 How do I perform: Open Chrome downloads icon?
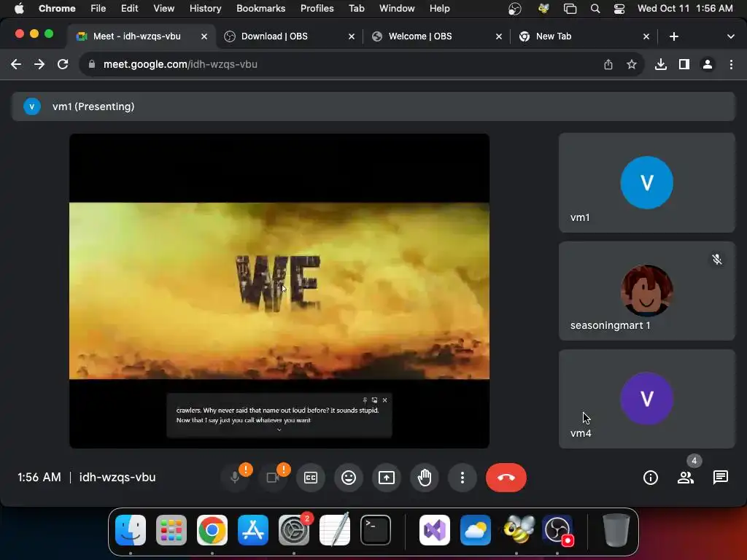[661, 64]
